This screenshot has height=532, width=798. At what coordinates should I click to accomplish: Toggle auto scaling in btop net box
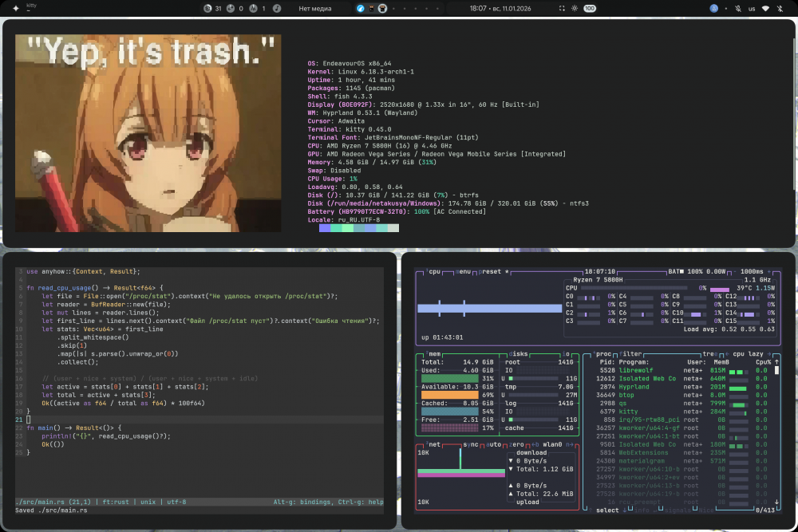(x=494, y=443)
